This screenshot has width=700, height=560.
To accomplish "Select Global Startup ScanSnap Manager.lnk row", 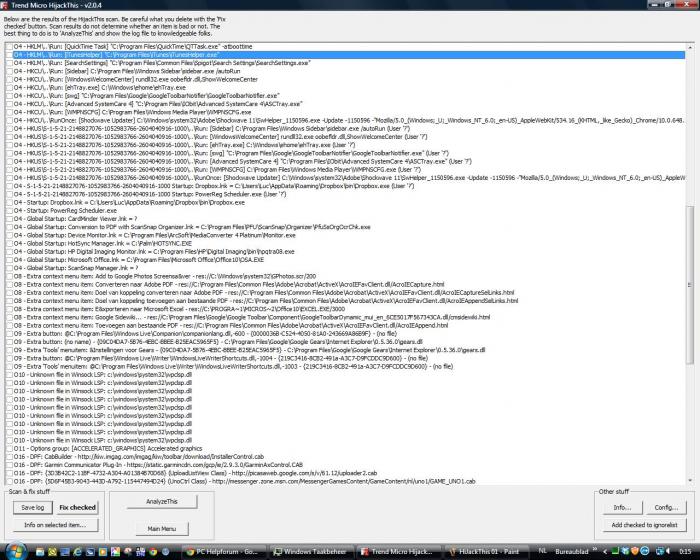I will tap(75, 268).
